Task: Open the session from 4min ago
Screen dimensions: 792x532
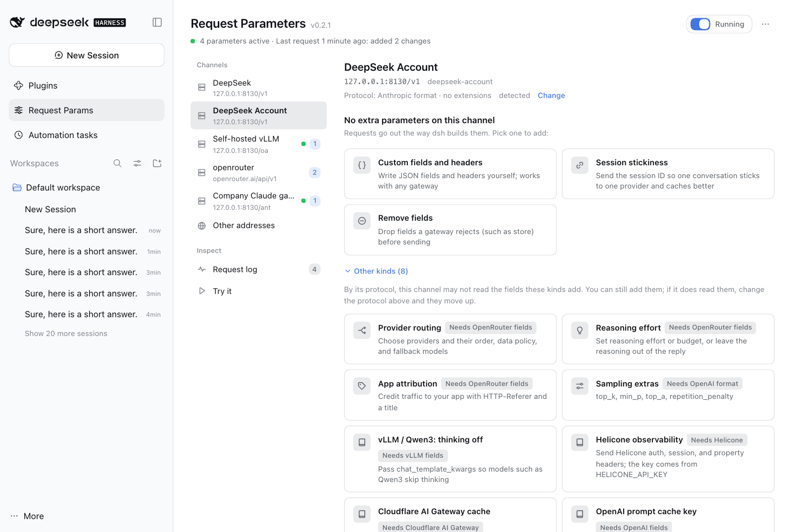Action: [x=87, y=314]
